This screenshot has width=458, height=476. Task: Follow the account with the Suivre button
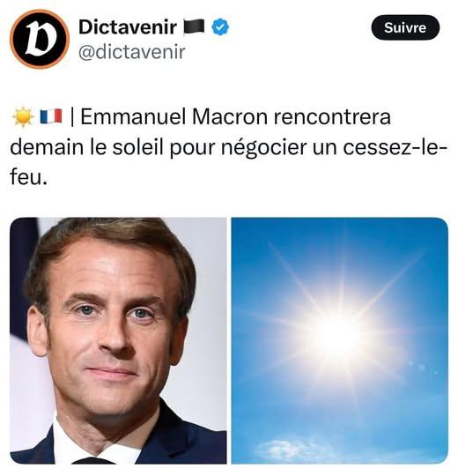(x=405, y=27)
